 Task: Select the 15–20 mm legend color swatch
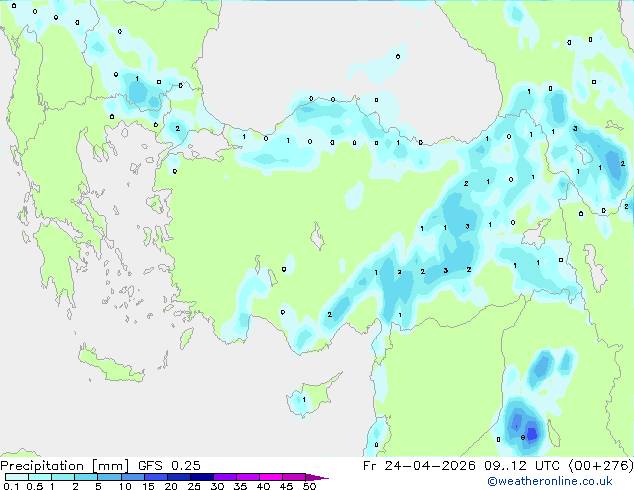(156, 477)
